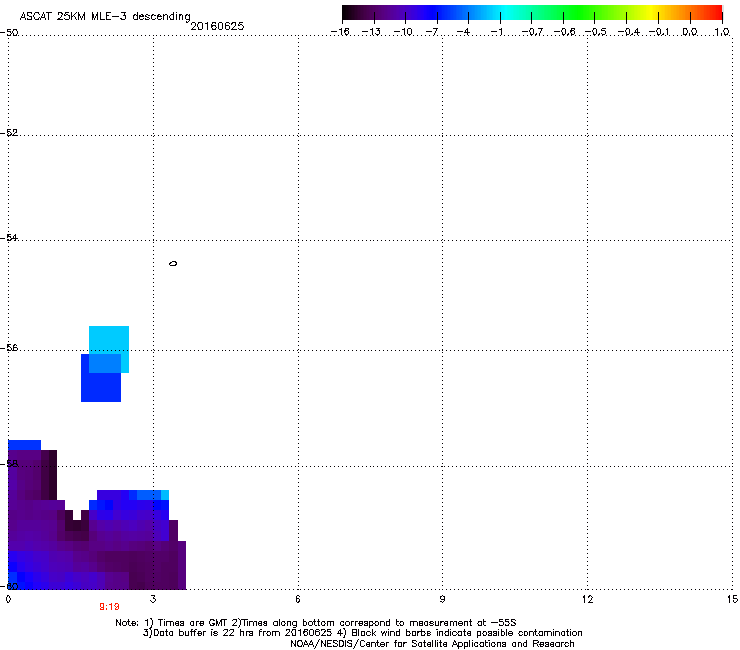Screen dimensions: 740x650
Task: Click the -58 latitude axis label
Action: (9, 464)
